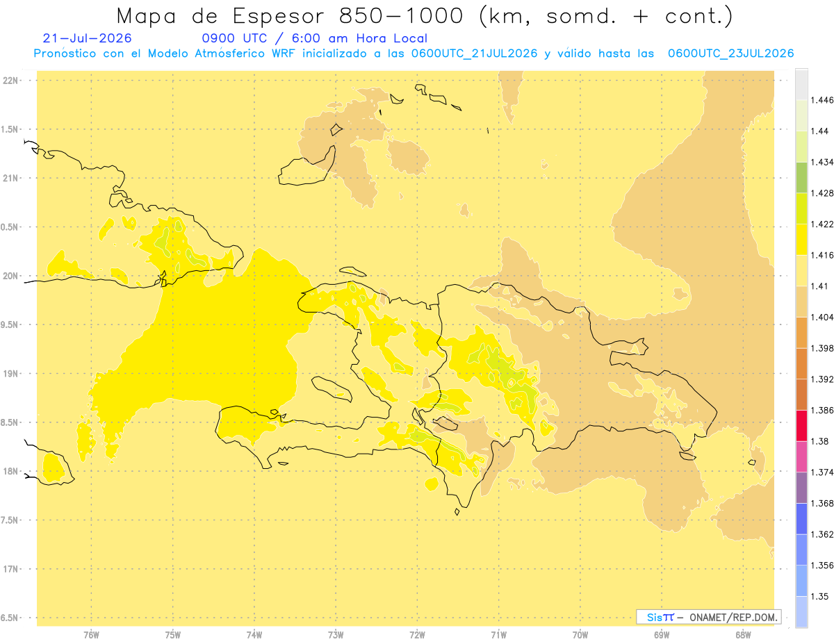The height and width of the screenshot is (644, 834).
Task: Click the latitude label '20N'
Action: 10,276
